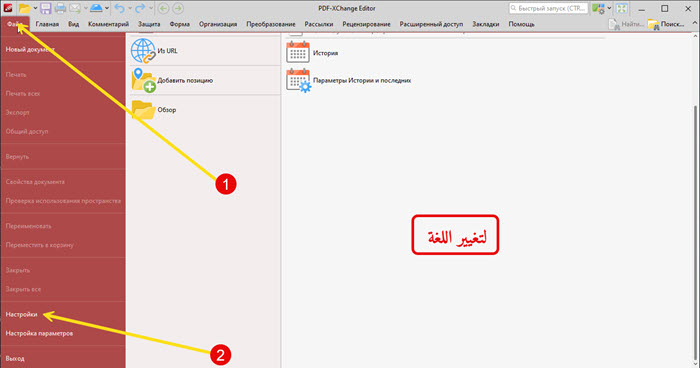Expand the UI options dropdown arrow
The height and width of the screenshot is (368, 700).
[609, 8]
